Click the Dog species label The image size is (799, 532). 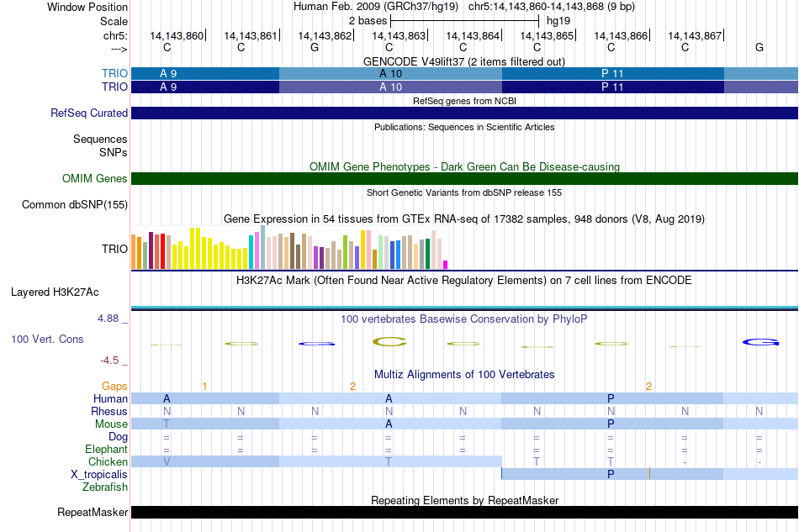click(x=118, y=437)
